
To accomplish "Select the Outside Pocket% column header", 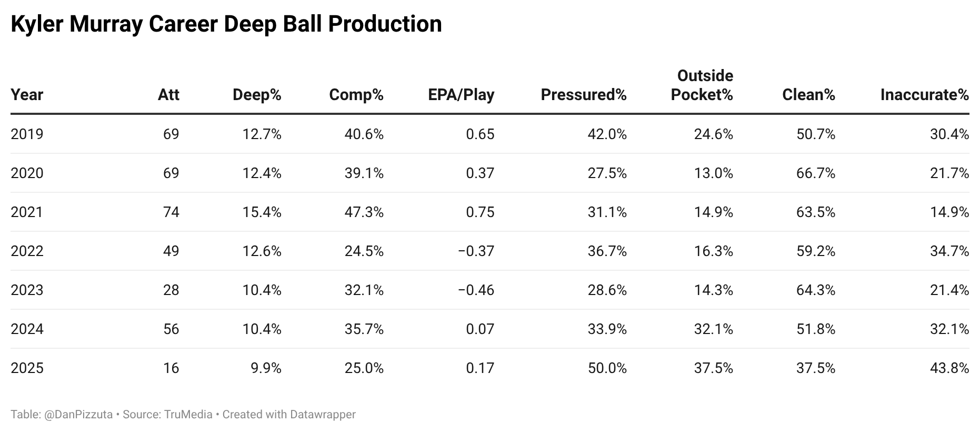I will click(x=702, y=85).
